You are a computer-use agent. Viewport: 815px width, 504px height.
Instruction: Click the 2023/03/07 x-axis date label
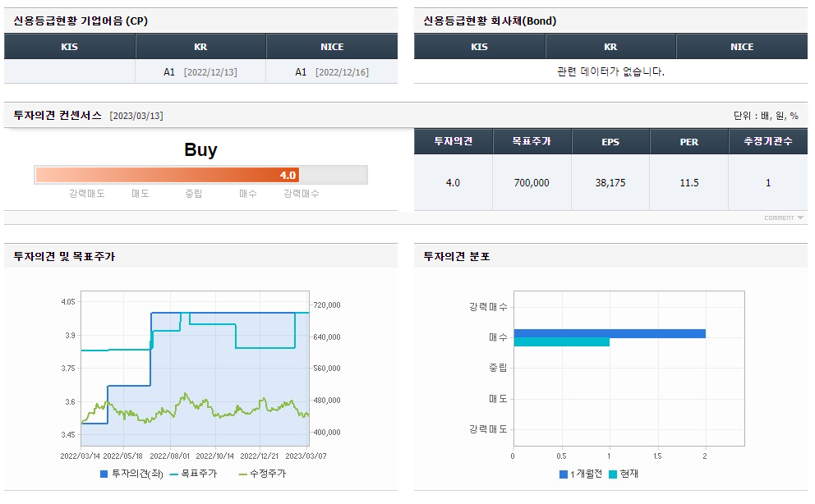click(306, 456)
